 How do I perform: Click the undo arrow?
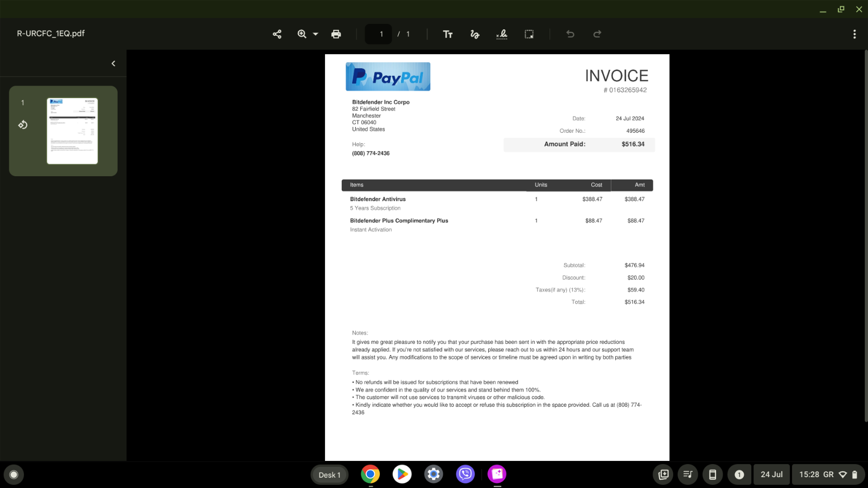(570, 34)
